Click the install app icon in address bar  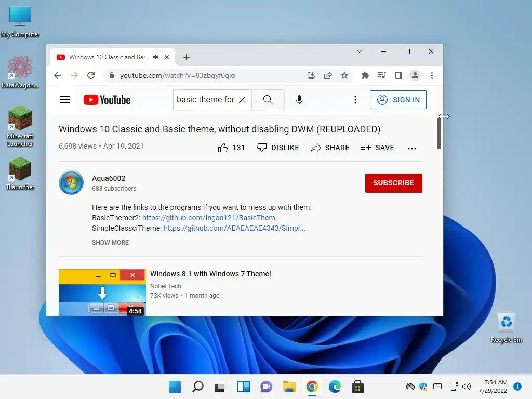(x=311, y=75)
